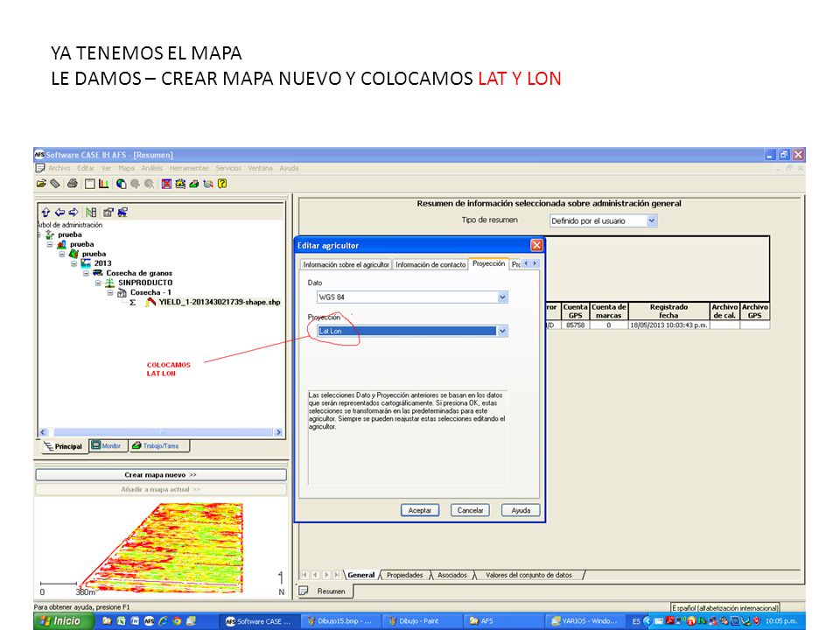840x630 pixels.
Task: Click the right arrow in the tree toolbar
Action: pos(73,212)
